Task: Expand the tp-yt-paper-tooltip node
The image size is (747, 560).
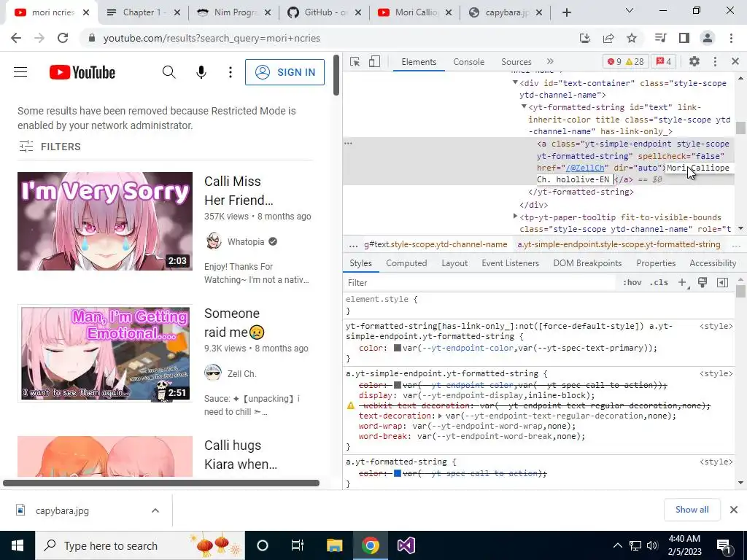Action: (515, 217)
